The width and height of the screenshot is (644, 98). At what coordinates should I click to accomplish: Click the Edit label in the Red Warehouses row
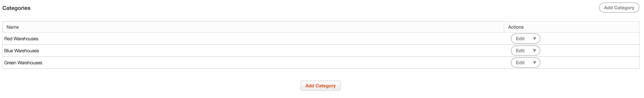click(x=520, y=39)
